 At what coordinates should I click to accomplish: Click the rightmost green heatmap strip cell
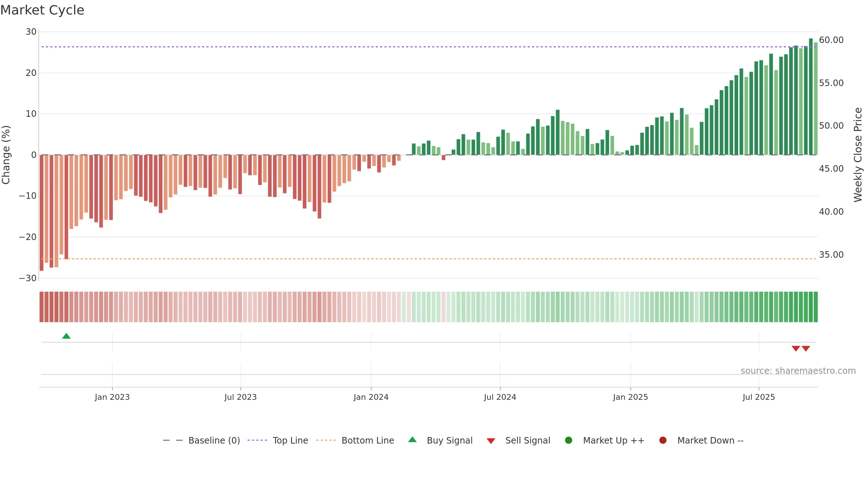click(x=816, y=307)
